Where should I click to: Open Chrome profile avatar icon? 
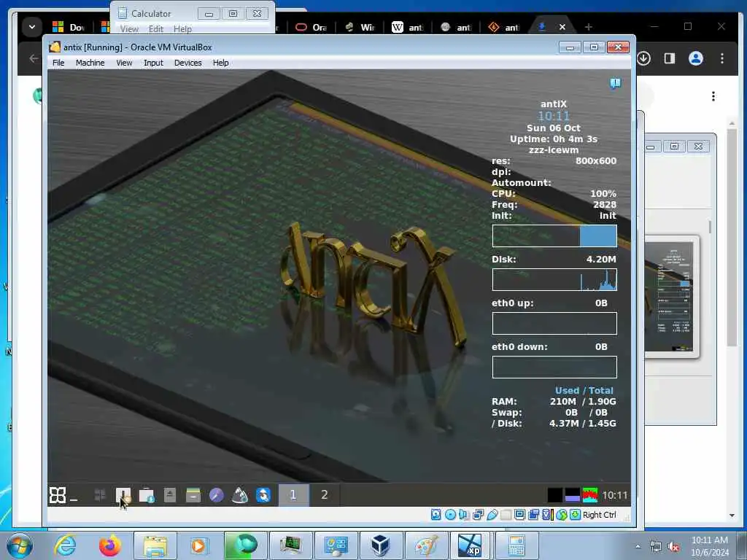[695, 58]
